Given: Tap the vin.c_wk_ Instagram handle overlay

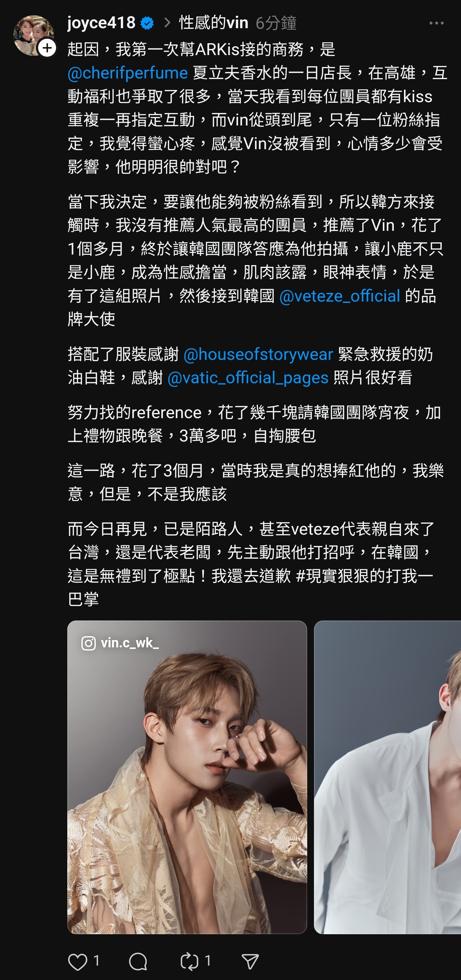Looking at the screenshot, I should coord(130,643).
